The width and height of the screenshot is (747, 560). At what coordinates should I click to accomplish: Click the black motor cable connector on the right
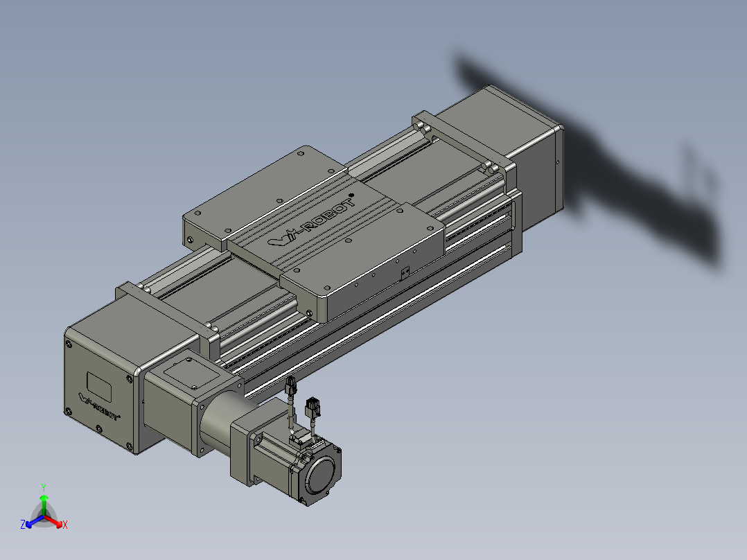pos(312,407)
